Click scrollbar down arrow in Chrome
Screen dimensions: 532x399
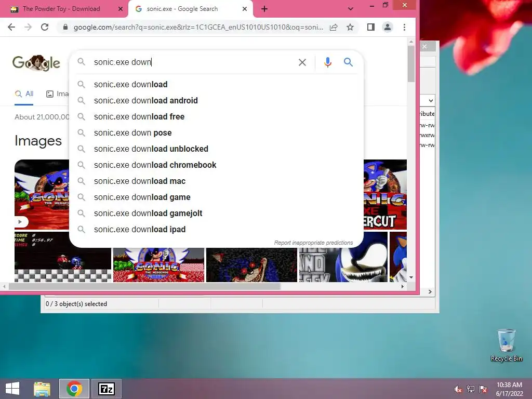(411, 277)
